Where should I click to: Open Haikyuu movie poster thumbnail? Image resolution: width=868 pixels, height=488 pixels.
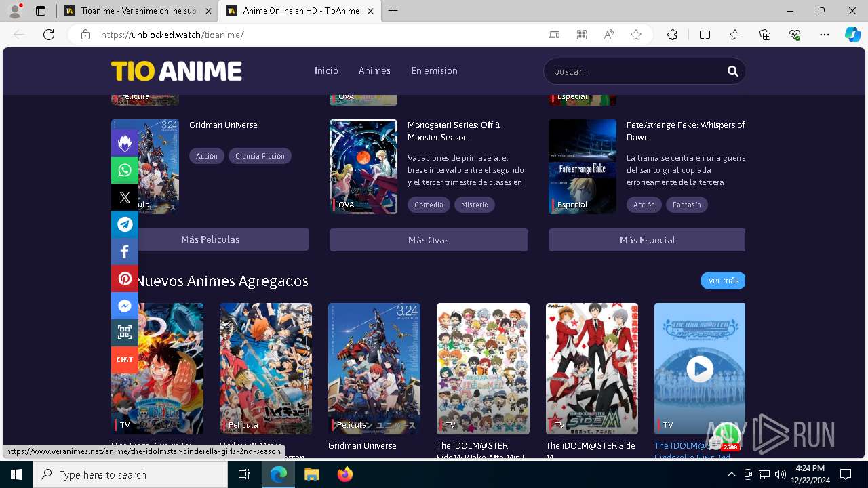(x=266, y=369)
